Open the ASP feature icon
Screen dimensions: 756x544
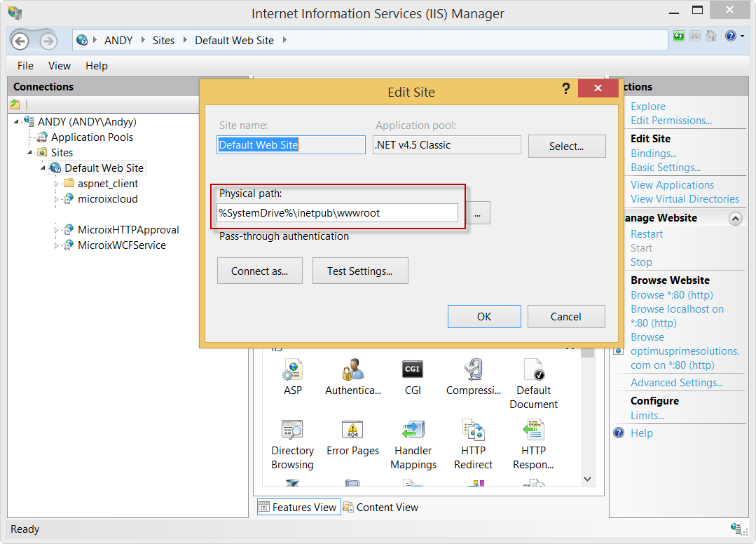tap(292, 369)
